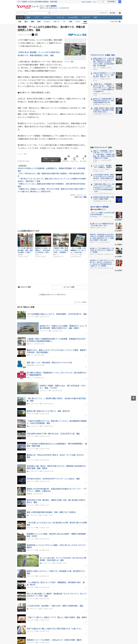Open the ライブ navigation tab

pyautogui.click(x=37, y=17)
